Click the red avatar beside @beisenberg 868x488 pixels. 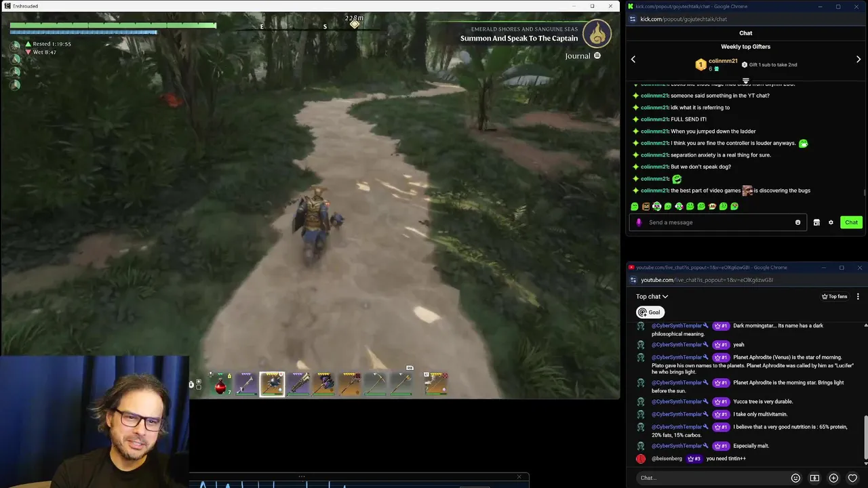click(641, 459)
